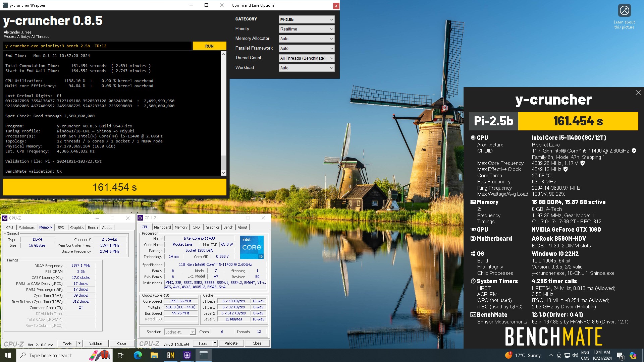This screenshot has width=644, height=362.
Task: Click the CPUID verified shield icon
Action: 634,151
